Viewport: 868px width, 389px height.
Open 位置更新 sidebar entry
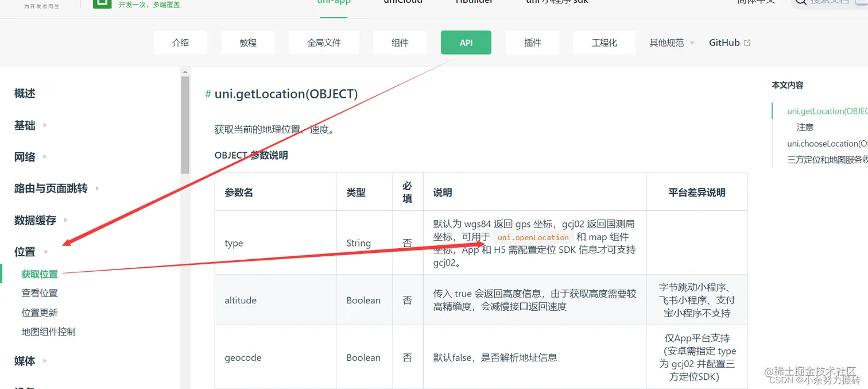point(40,313)
